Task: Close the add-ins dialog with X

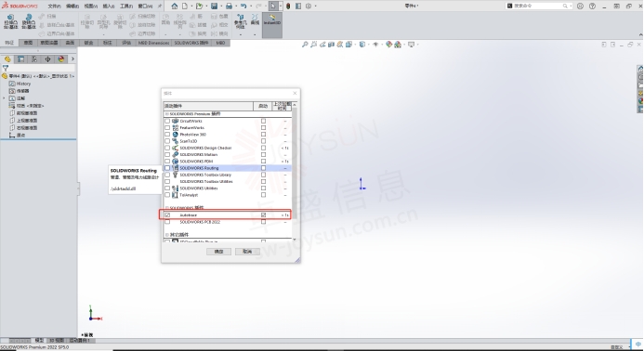Action: [295, 93]
